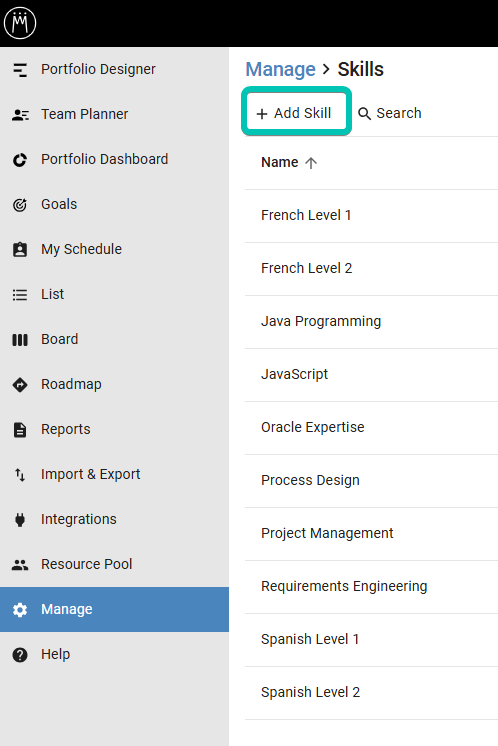Open the Search field

pyautogui.click(x=390, y=113)
